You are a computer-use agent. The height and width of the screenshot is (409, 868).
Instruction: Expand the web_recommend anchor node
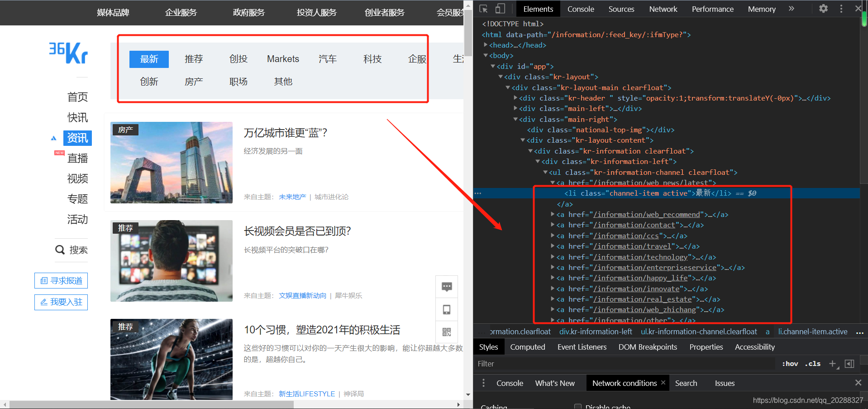pyautogui.click(x=553, y=214)
